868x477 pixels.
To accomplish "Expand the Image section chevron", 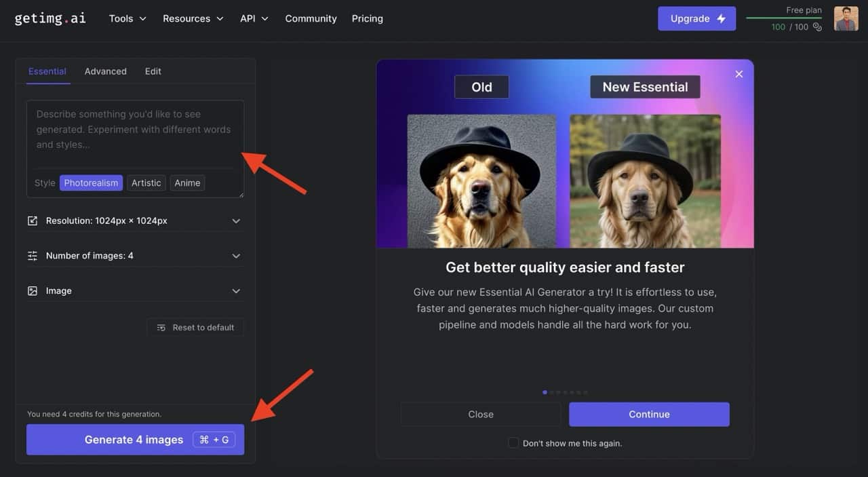I will pos(236,290).
